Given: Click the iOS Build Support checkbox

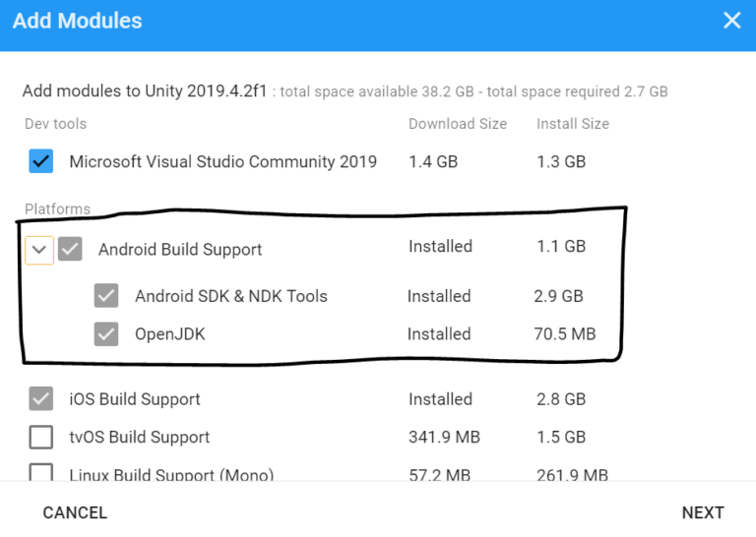Looking at the screenshot, I should pyautogui.click(x=41, y=398).
